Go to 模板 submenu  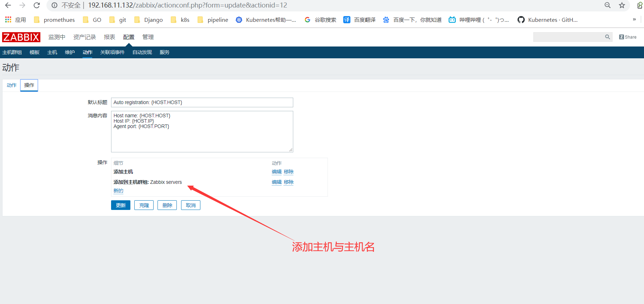coord(35,52)
